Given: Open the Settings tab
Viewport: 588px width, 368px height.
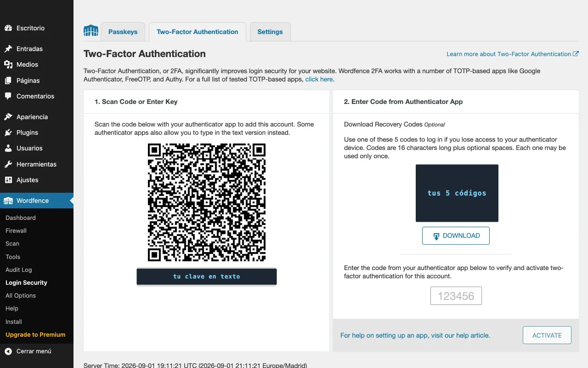Looking at the screenshot, I should (x=270, y=32).
